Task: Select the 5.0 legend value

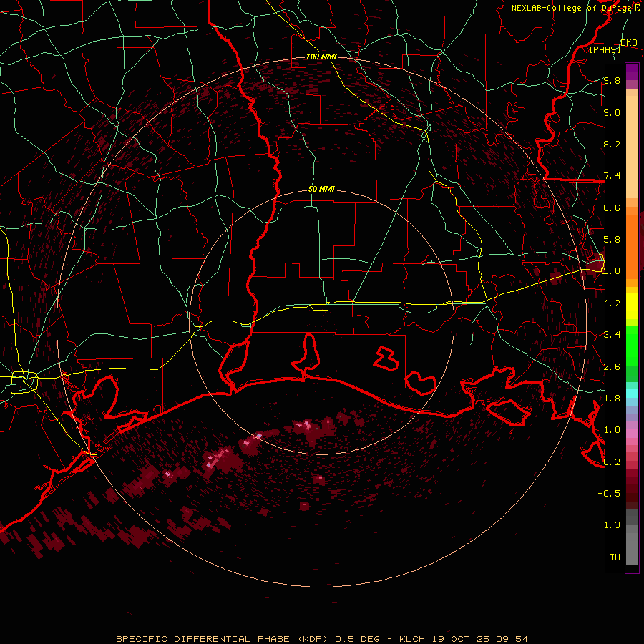Action: click(612, 271)
